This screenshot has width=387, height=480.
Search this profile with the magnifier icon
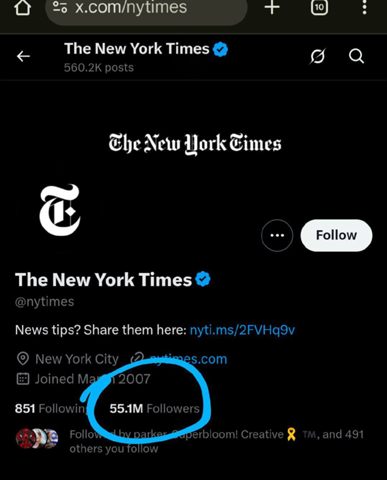pos(356,56)
